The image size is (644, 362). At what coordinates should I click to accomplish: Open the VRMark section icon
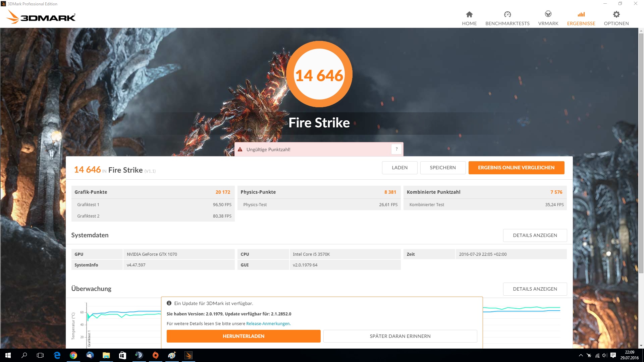pos(548,14)
